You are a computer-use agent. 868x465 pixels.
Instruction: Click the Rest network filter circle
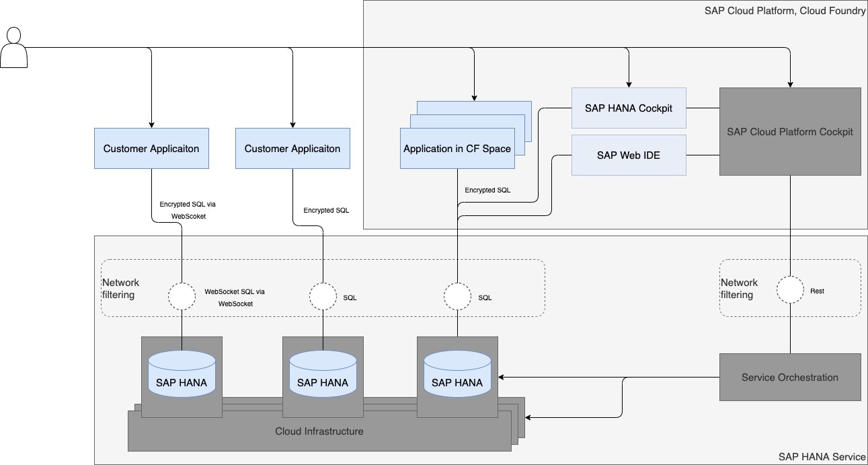(x=790, y=290)
